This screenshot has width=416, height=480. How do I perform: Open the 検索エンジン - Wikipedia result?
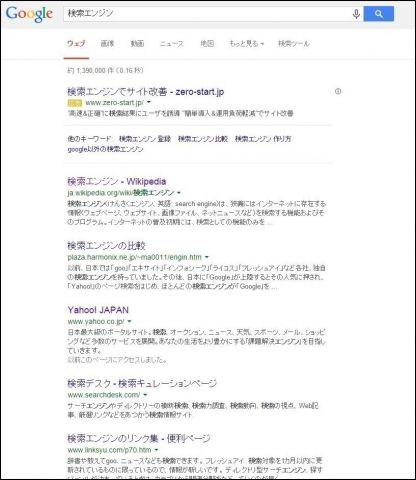117,182
